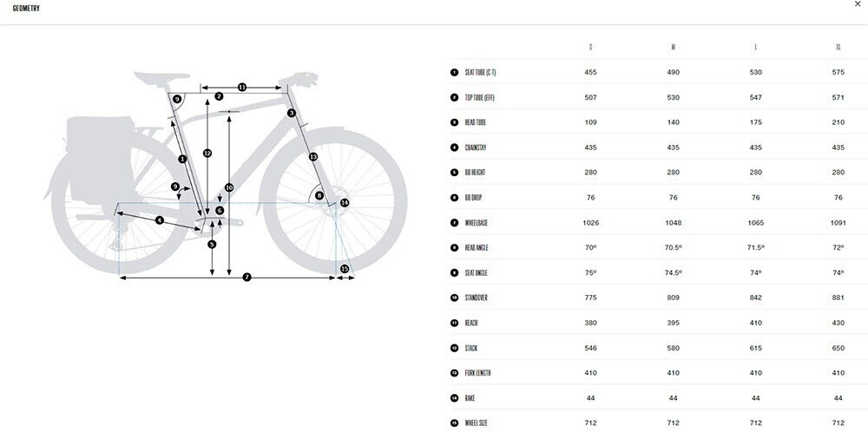Select the XL size column header
The width and height of the screenshot is (868, 432).
click(838, 47)
